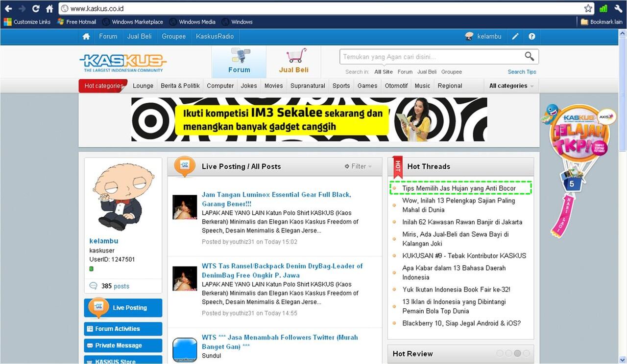
Task: Open the help question mark icon
Action: click(x=532, y=36)
